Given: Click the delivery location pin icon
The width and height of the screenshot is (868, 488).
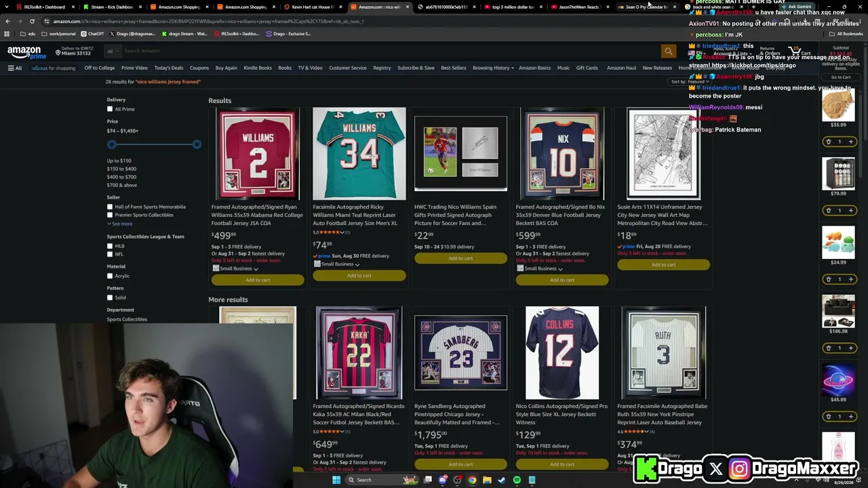Looking at the screenshot, I should click(x=58, y=52).
